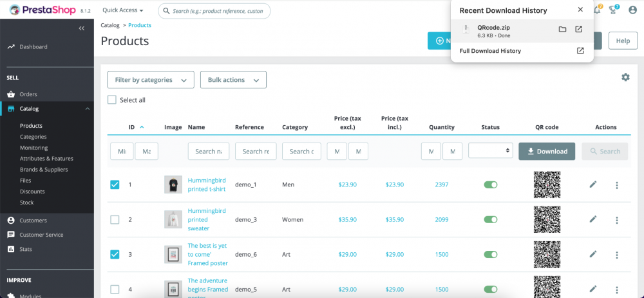Check the Select all checkbox
The image size is (644, 298).
pos(111,100)
